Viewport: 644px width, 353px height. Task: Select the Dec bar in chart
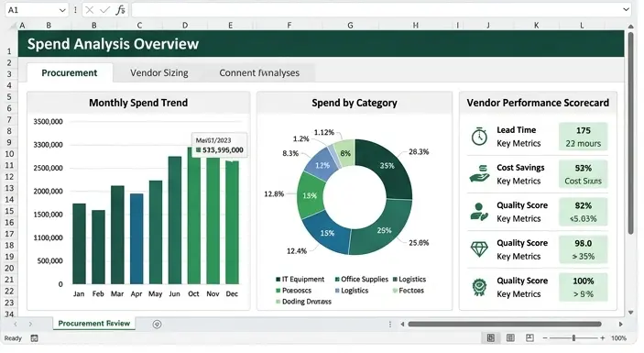(232, 222)
